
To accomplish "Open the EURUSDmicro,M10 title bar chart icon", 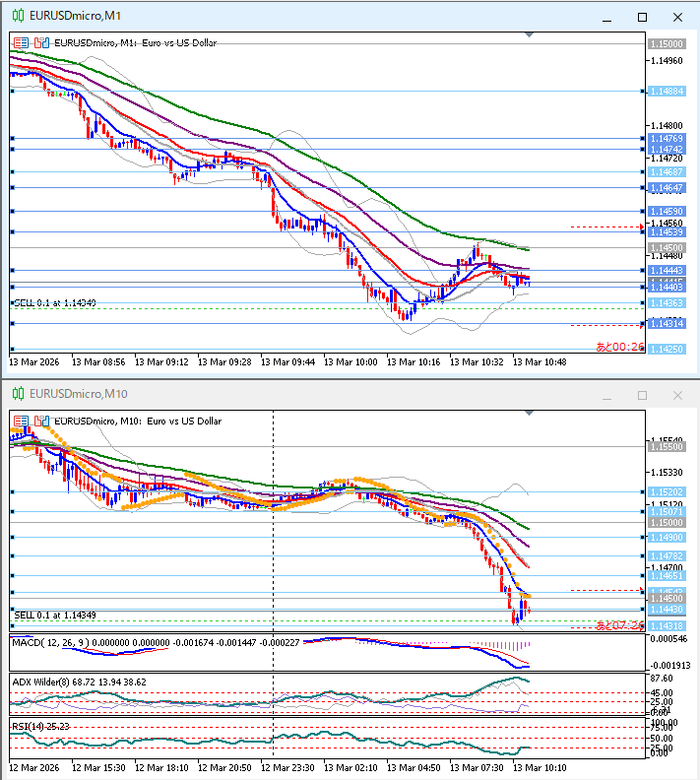I will [x=17, y=394].
